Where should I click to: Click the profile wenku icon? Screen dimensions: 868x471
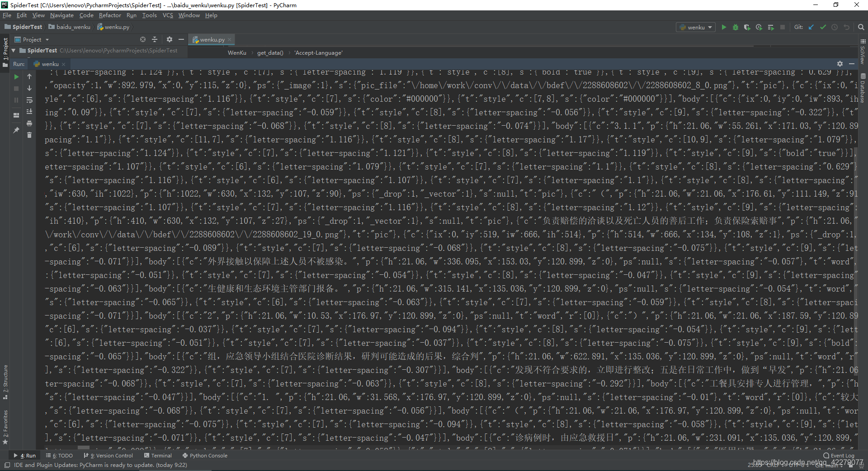(x=759, y=27)
